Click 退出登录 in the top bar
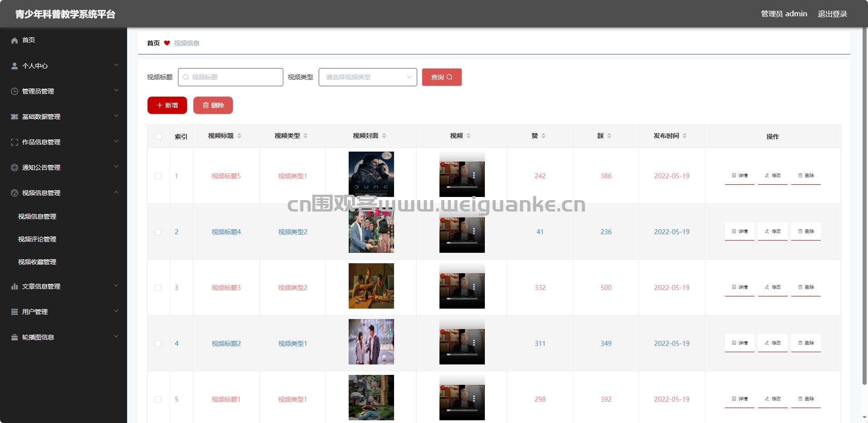 pyautogui.click(x=832, y=14)
